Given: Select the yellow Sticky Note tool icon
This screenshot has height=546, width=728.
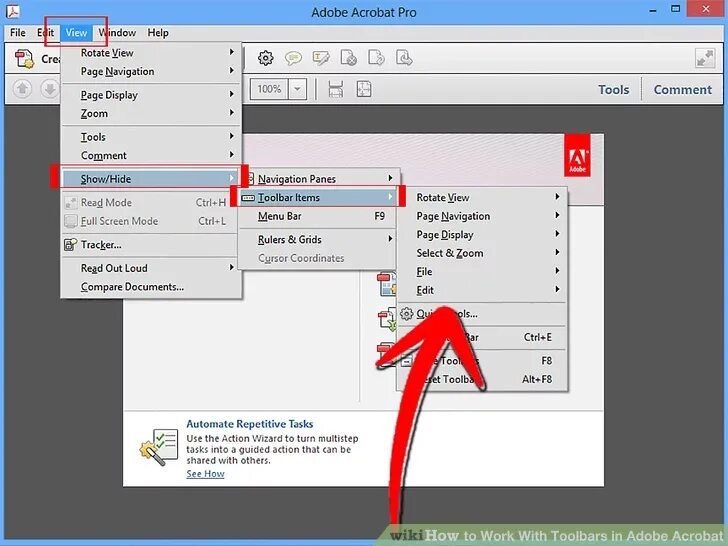Looking at the screenshot, I should pos(293,58).
